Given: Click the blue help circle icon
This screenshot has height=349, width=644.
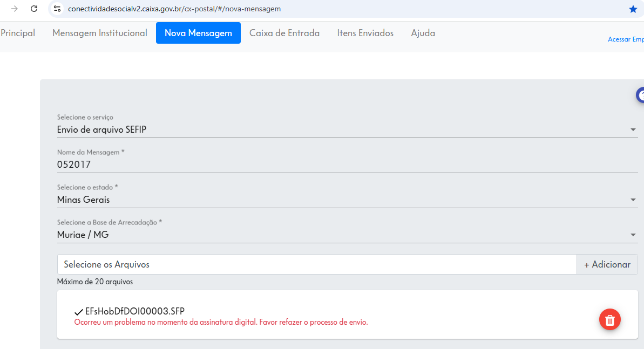Looking at the screenshot, I should [640, 95].
